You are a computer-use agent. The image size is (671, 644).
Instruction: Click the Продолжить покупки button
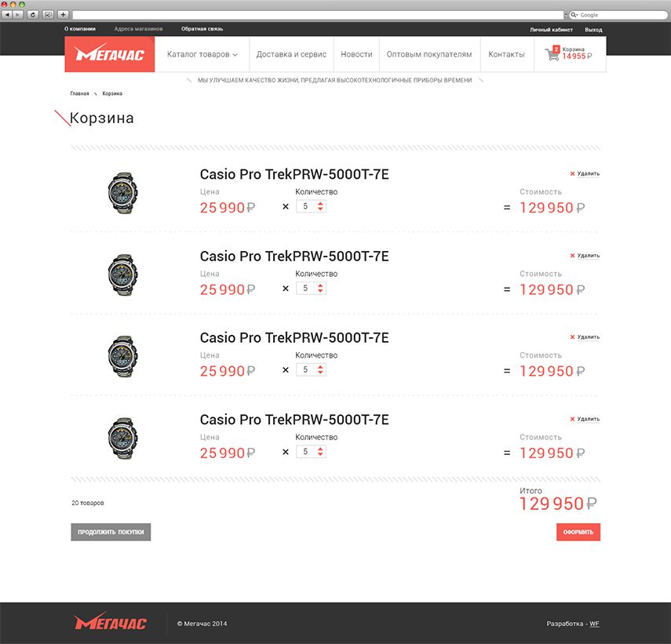coord(111,532)
